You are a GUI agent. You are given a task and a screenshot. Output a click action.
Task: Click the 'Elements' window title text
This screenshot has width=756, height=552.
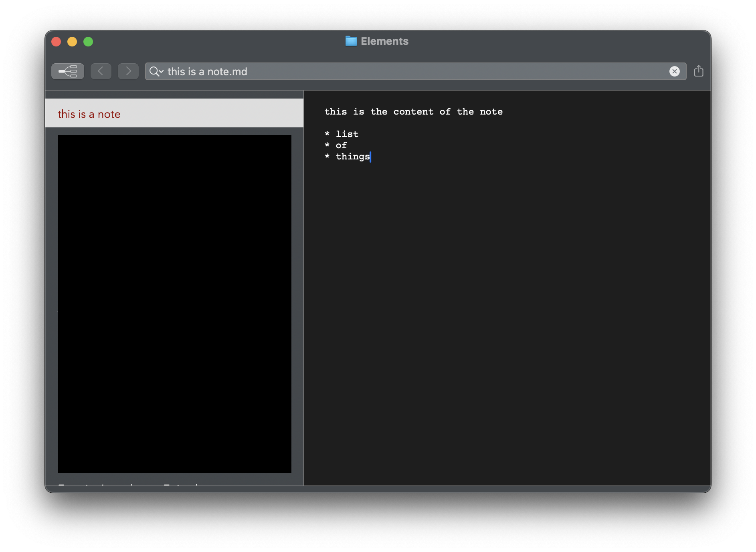pos(384,41)
